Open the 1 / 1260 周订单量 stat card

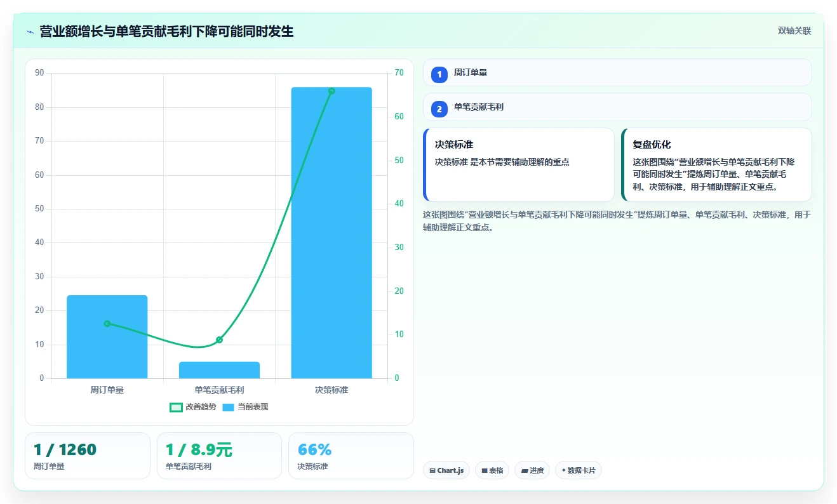click(x=88, y=456)
